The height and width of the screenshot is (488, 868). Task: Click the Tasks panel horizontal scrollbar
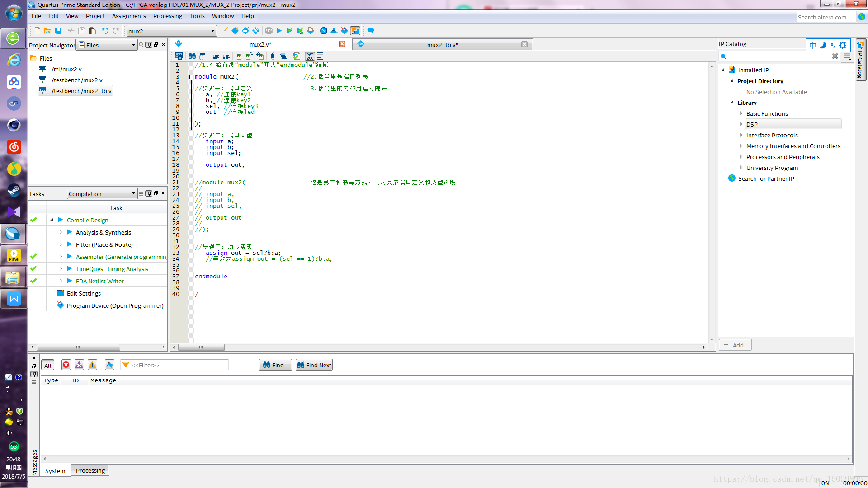78,347
